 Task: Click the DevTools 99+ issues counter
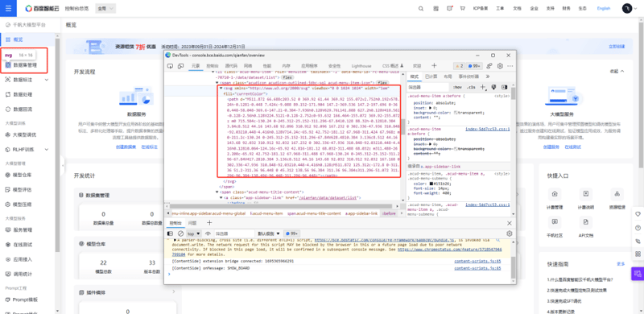(475, 66)
